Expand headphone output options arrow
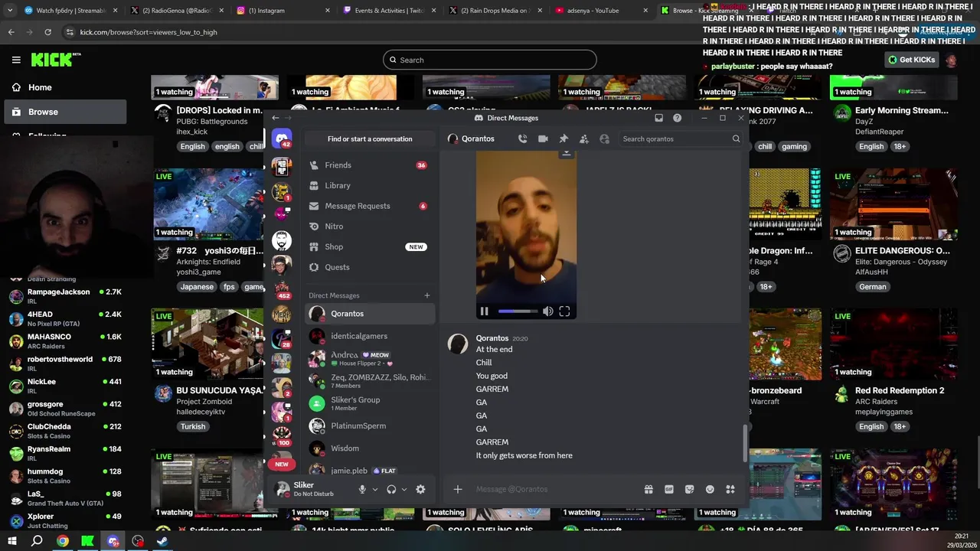 pyautogui.click(x=403, y=489)
